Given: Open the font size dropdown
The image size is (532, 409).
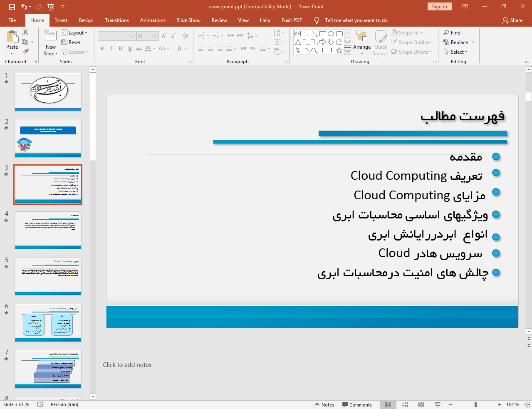Looking at the screenshot, I should (155, 36).
